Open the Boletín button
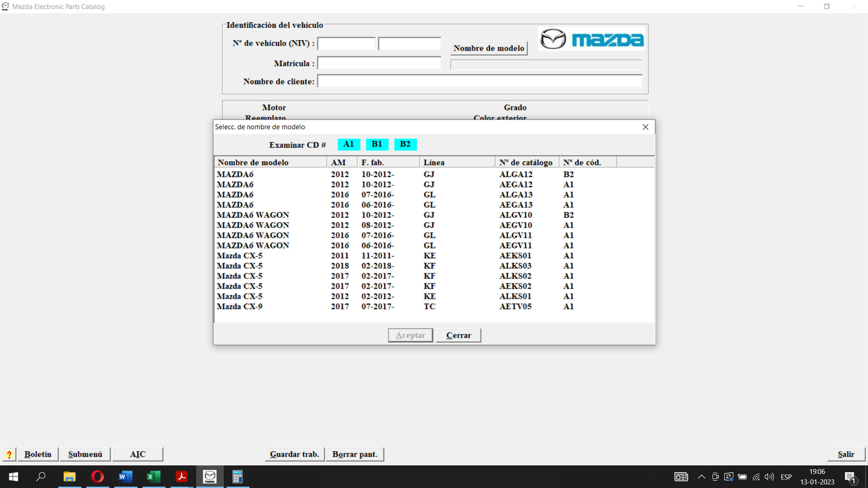This screenshot has width=868, height=488. pyautogui.click(x=38, y=454)
